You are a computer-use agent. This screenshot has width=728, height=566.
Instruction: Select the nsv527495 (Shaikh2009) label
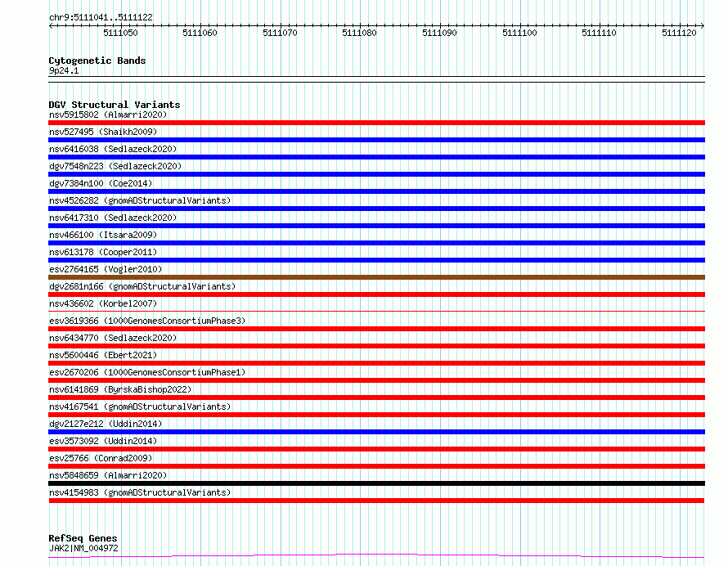(103, 132)
